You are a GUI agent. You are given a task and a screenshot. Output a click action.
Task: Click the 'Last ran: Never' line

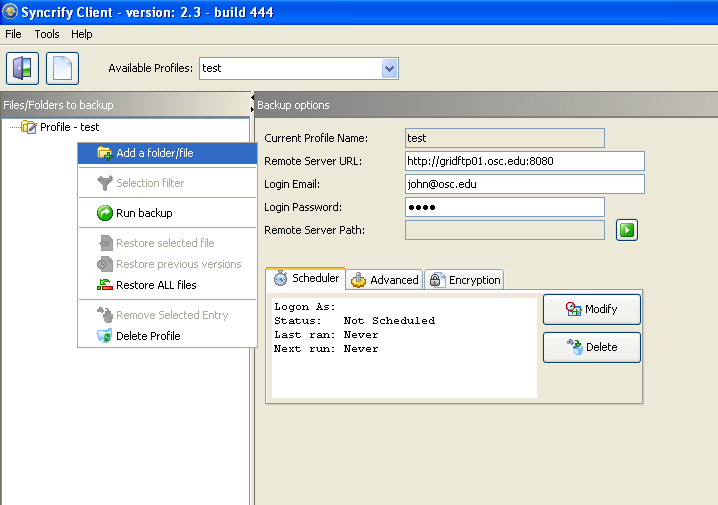326,335
